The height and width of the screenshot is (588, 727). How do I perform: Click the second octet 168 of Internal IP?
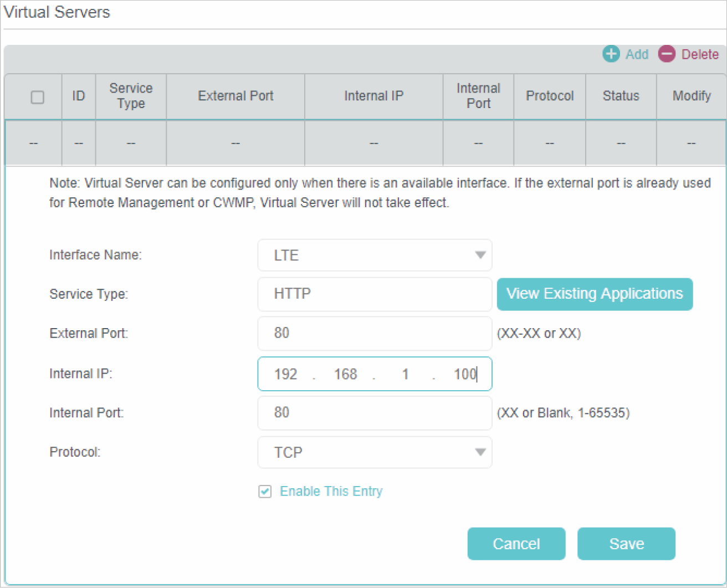click(x=345, y=374)
